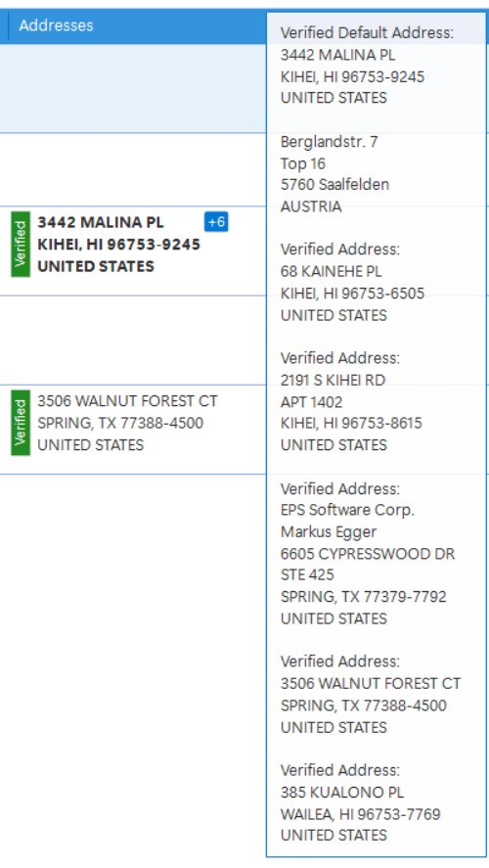Click APT 1402 line in popup
This screenshot has height=868, width=489.
pyautogui.click(x=311, y=402)
